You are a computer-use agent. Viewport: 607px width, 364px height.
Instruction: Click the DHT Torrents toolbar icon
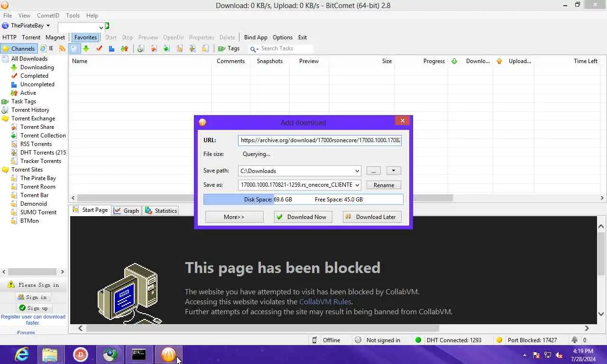tap(192, 48)
